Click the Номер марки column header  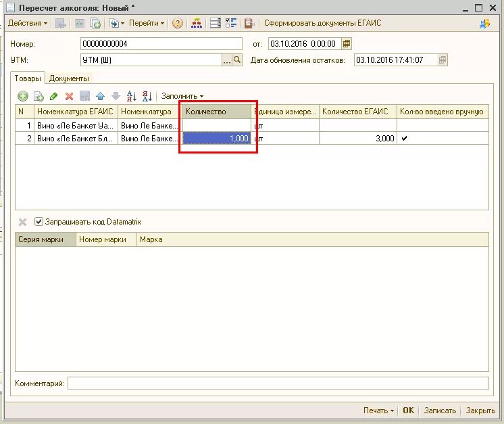coord(106,239)
